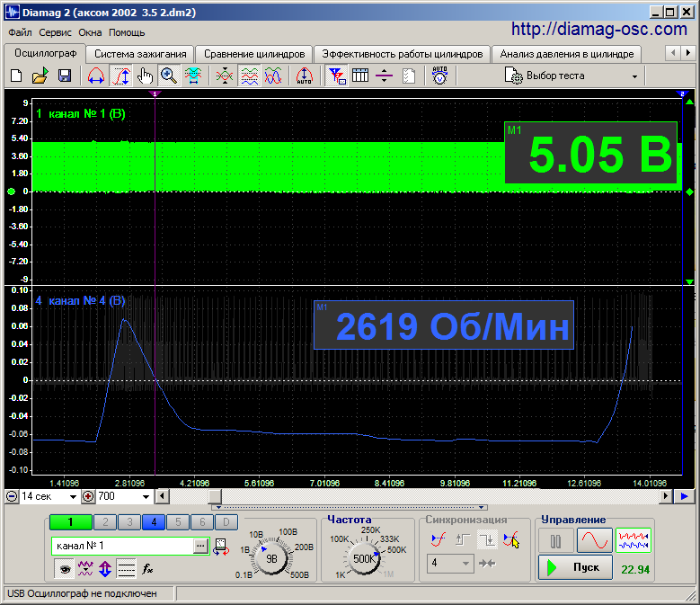Toggle the vertical scale tool
This screenshot has width=700, height=605.
click(x=121, y=76)
